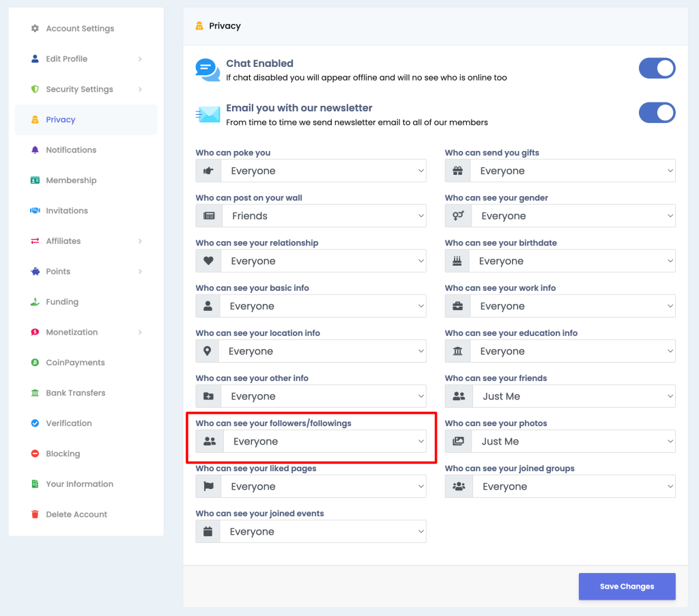Click the Membership card icon
699x616 pixels.
click(35, 180)
